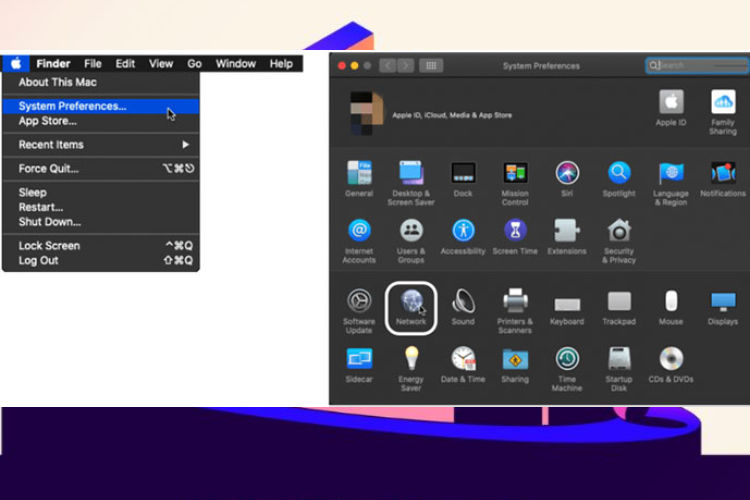Open the Siri preferences pane

(567, 178)
